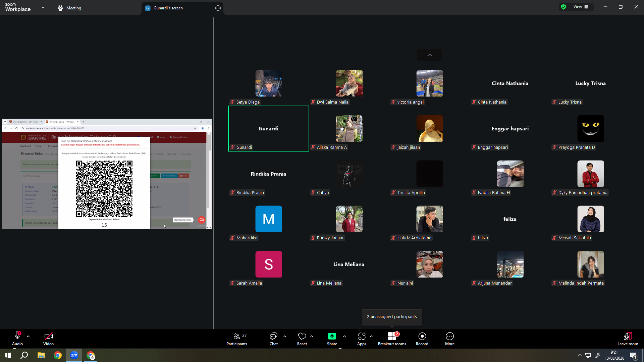Open Windows notification center
This screenshot has width=644, height=362.
click(x=634, y=356)
